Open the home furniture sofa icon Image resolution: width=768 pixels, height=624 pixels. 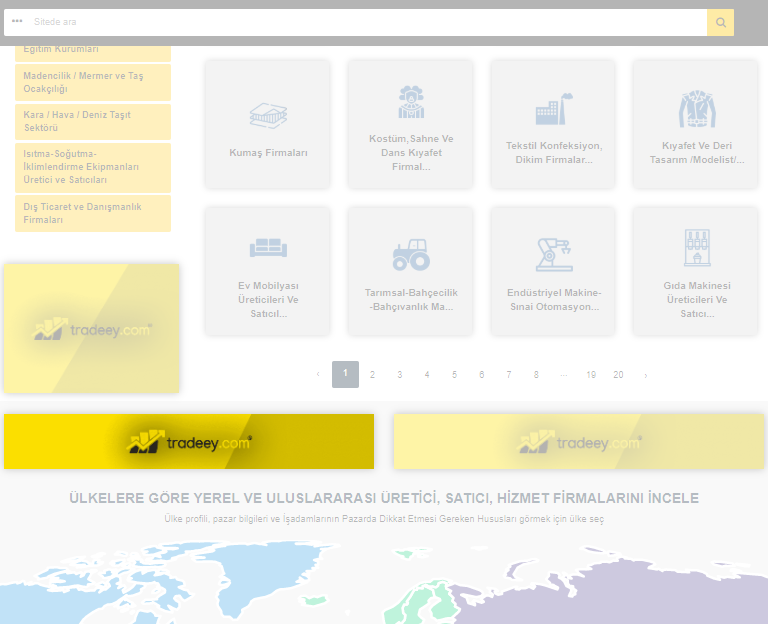tap(268, 247)
